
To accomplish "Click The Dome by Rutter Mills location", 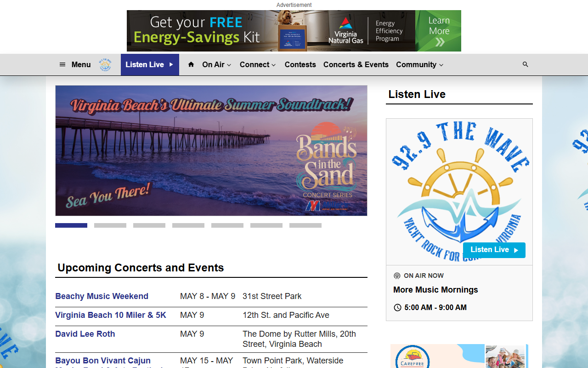I will 300,339.
